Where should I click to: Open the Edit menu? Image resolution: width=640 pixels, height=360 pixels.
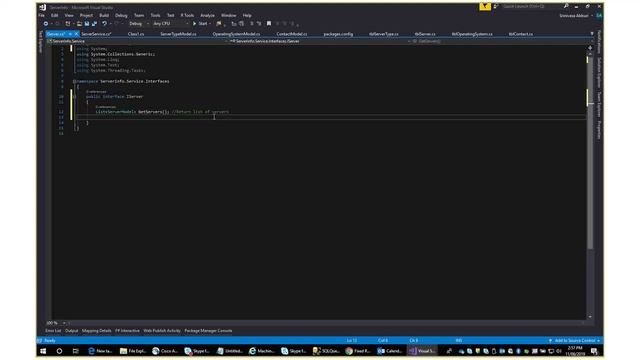(55, 16)
